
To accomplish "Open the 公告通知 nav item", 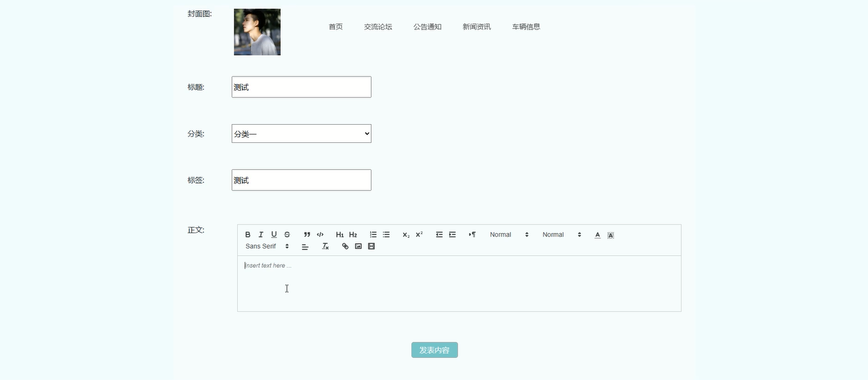I will click(428, 27).
